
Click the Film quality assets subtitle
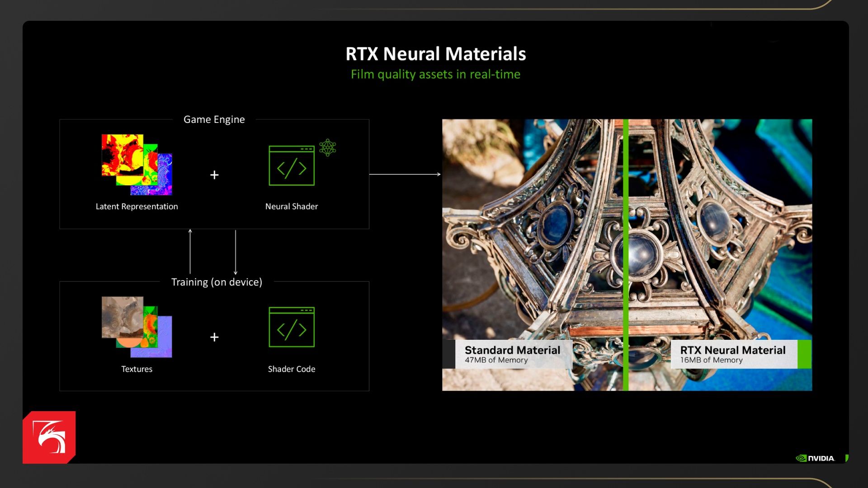click(435, 74)
